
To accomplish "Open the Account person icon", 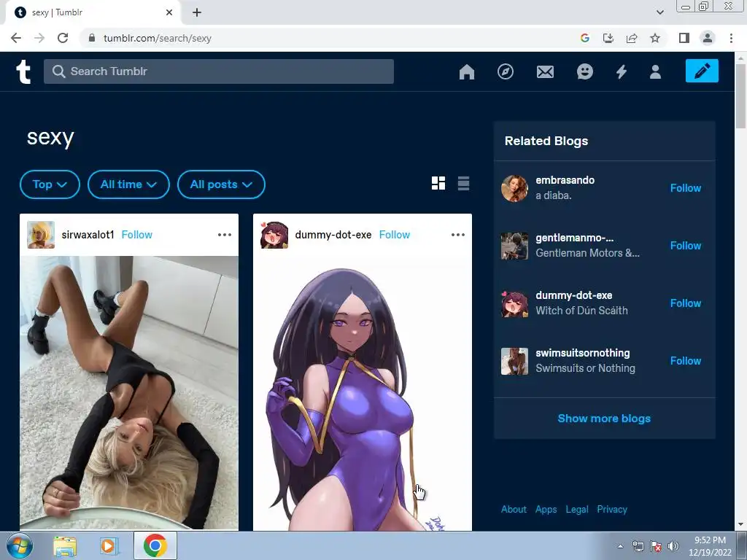I will 655,72.
